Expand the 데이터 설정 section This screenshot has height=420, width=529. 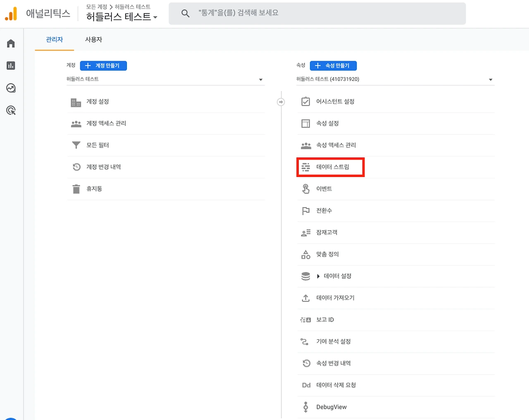(319, 276)
